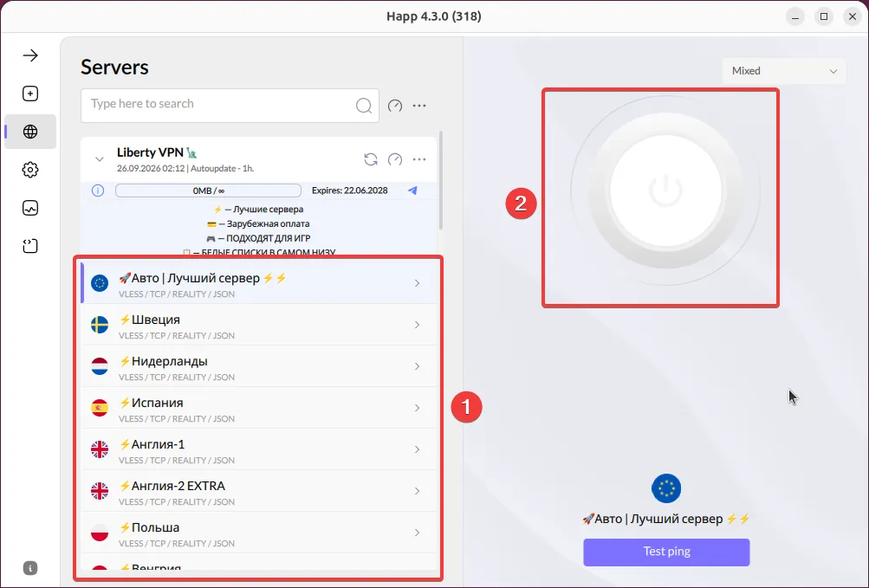Open Liberty VPN three-dot menu
The image size is (869, 588).
coord(419,159)
